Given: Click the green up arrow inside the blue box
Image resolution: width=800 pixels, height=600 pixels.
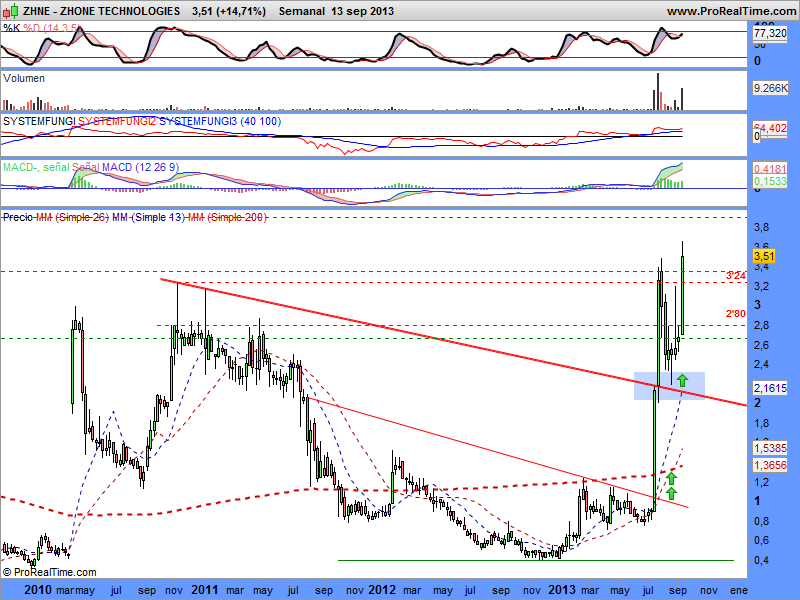Looking at the screenshot, I should pos(682,380).
